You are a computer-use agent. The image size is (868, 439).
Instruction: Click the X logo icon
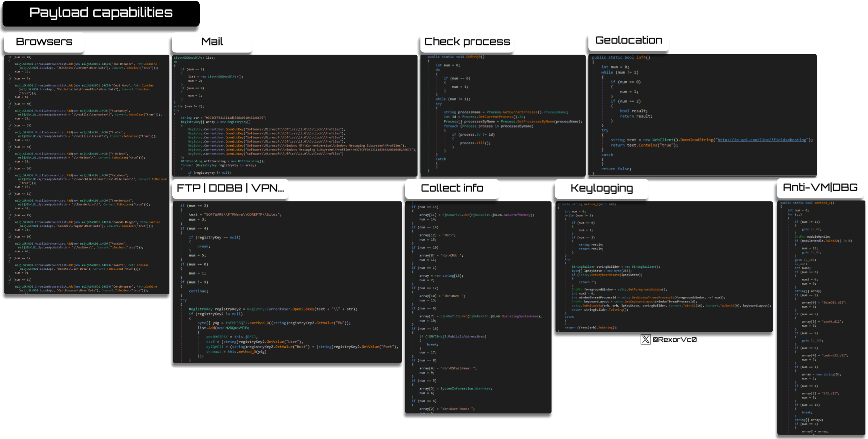[x=645, y=339]
